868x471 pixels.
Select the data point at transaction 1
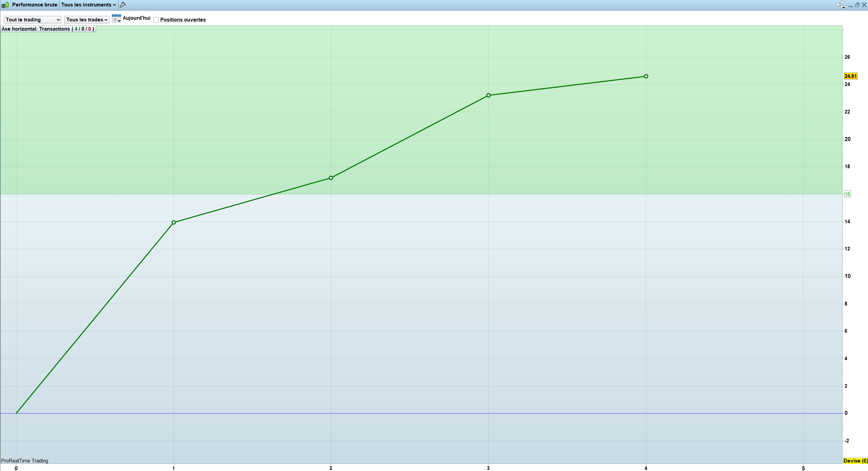click(x=174, y=223)
